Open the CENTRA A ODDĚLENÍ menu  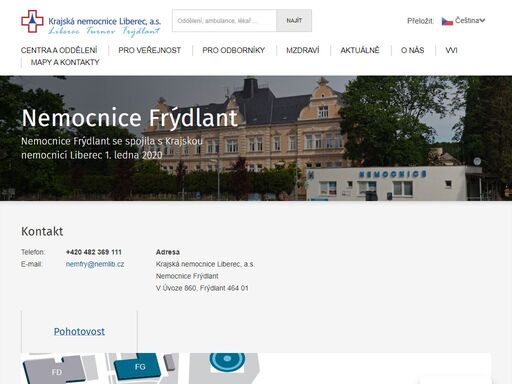(59, 50)
